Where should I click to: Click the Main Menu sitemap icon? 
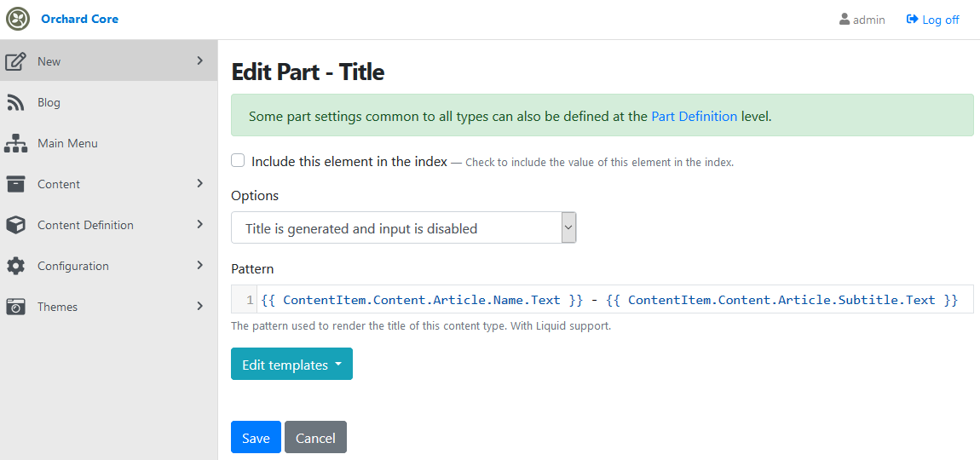point(15,143)
